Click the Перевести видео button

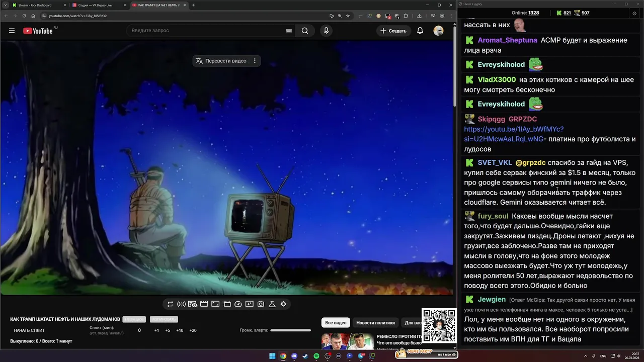pyautogui.click(x=221, y=61)
